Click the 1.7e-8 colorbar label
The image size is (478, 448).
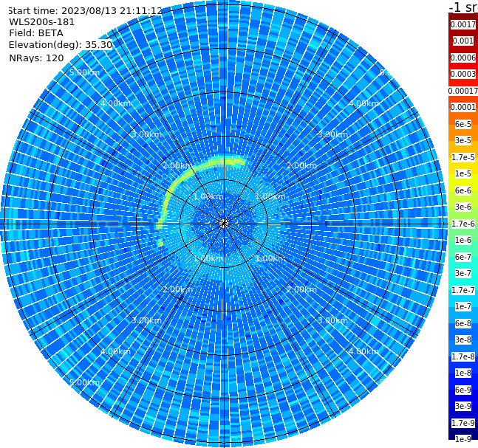(x=463, y=356)
